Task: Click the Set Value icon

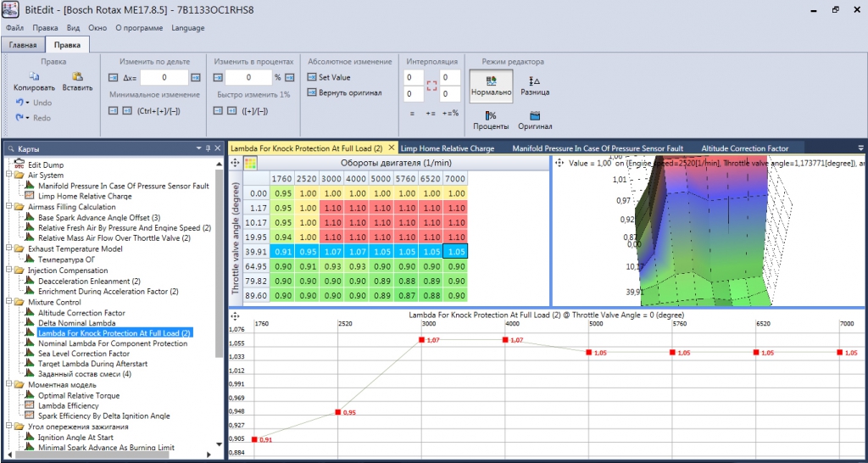Action: point(312,77)
